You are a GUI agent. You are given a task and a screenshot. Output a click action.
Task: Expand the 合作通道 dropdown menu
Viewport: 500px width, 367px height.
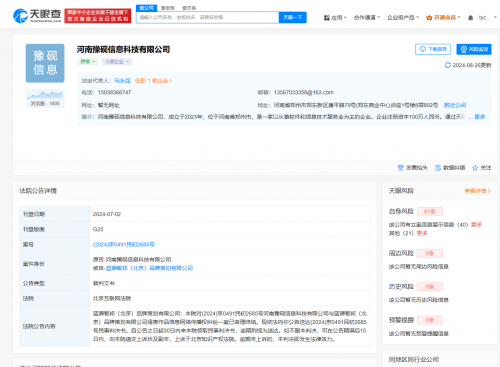pyautogui.click(x=367, y=17)
